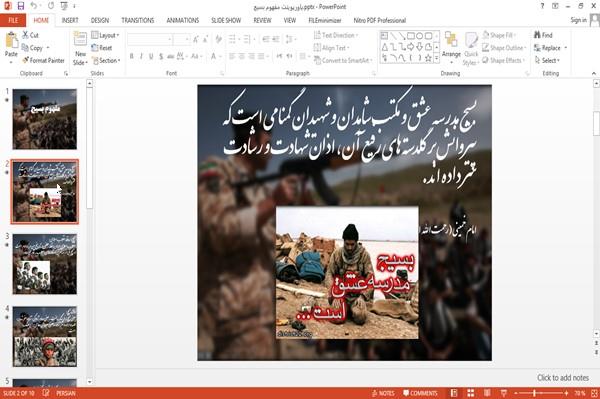Select slide 1 thumbnail
The image size is (600, 399).
tap(45, 119)
